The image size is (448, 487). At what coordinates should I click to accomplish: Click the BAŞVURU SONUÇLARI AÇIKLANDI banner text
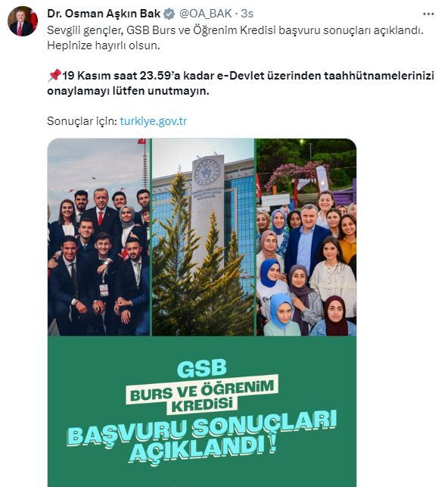(x=201, y=436)
